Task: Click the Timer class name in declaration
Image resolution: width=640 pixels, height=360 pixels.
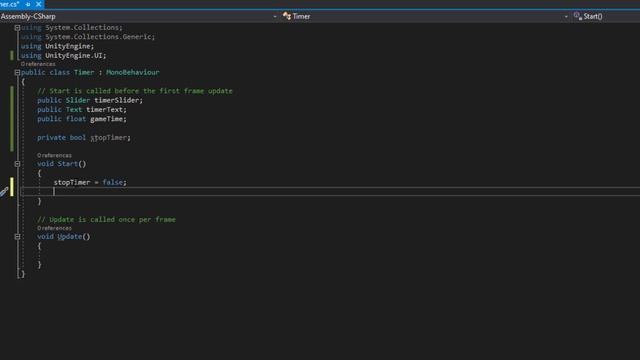Action: pos(84,72)
